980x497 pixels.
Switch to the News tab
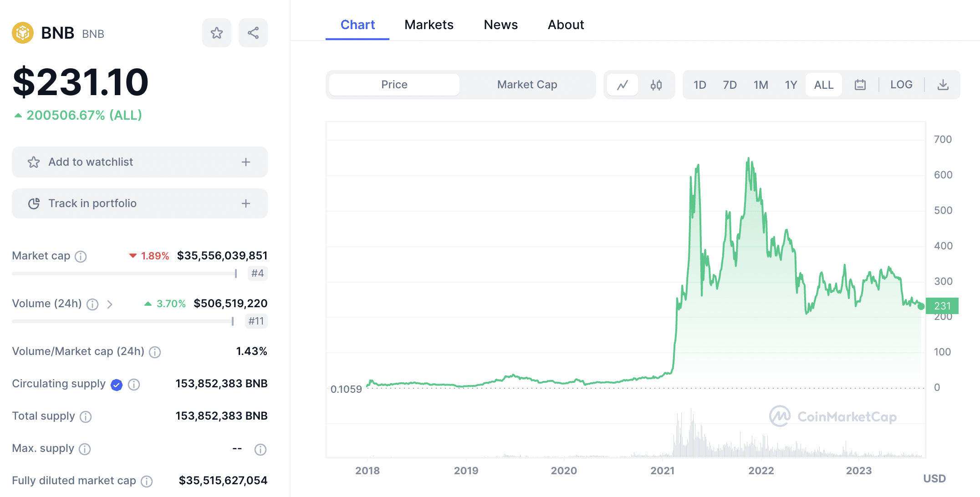coord(500,25)
